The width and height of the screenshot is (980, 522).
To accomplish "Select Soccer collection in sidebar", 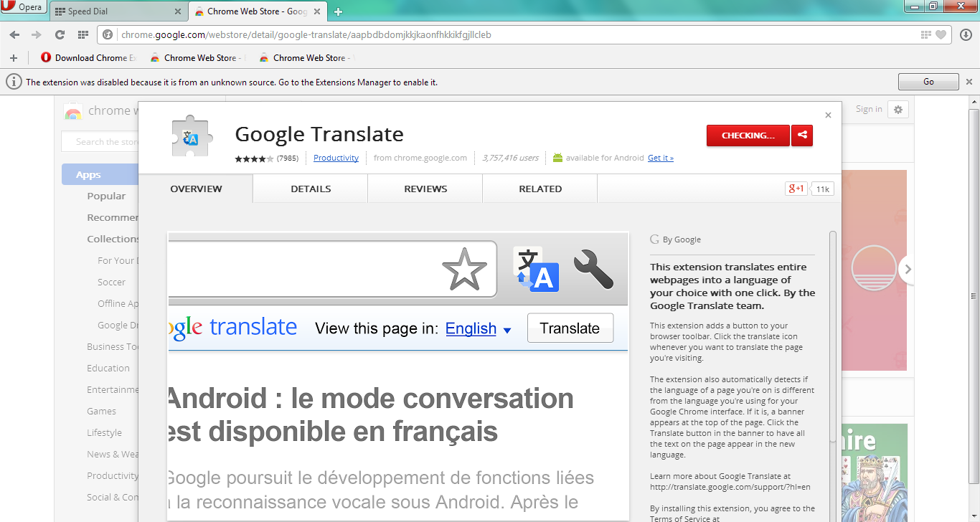I will (x=111, y=282).
